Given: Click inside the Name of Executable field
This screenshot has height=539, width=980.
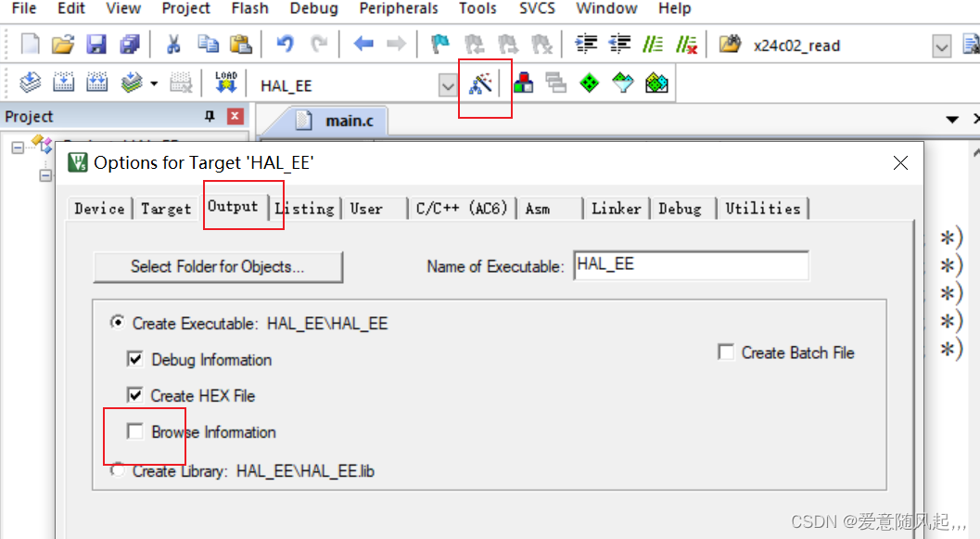Looking at the screenshot, I should pyautogui.click(x=692, y=265).
